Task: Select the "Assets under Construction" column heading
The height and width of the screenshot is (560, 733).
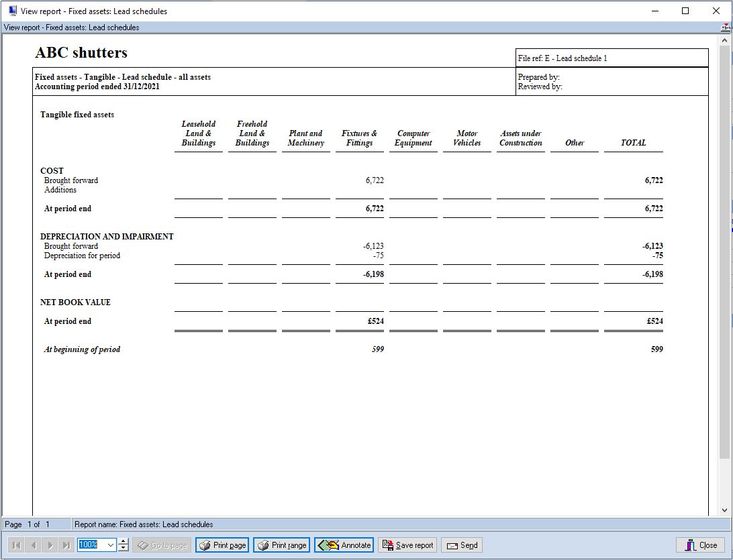Action: coord(521,138)
